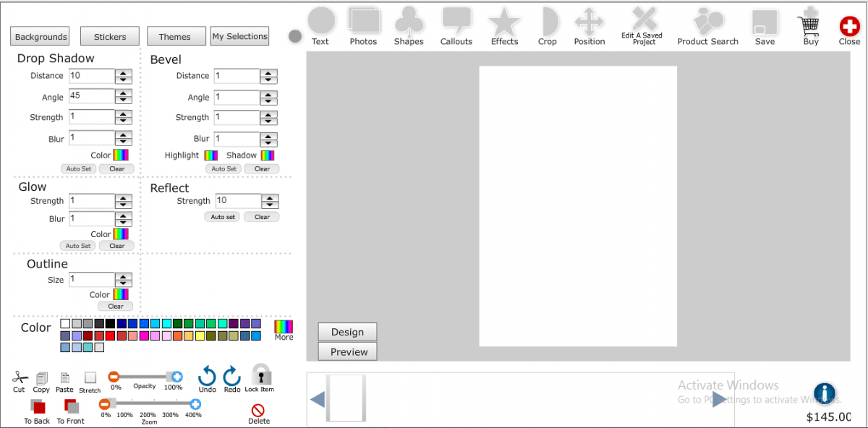
Task: Switch to the Stickers tab
Action: 110,37
